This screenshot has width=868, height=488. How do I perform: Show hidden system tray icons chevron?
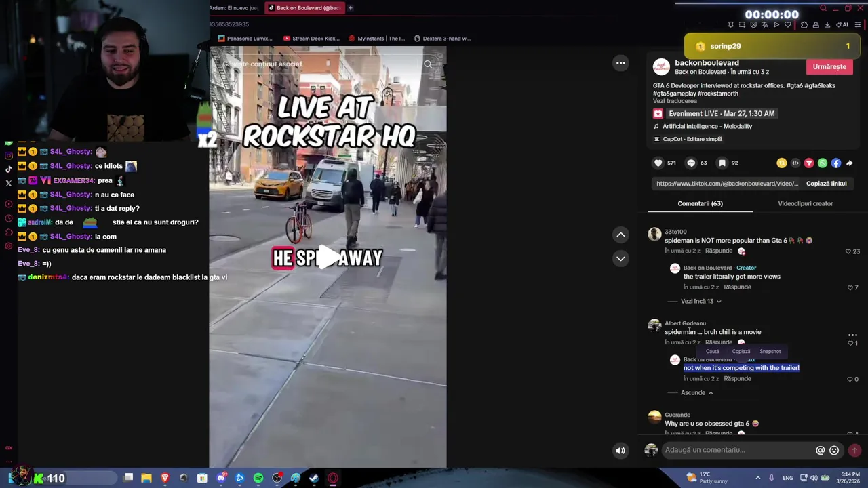(757, 478)
